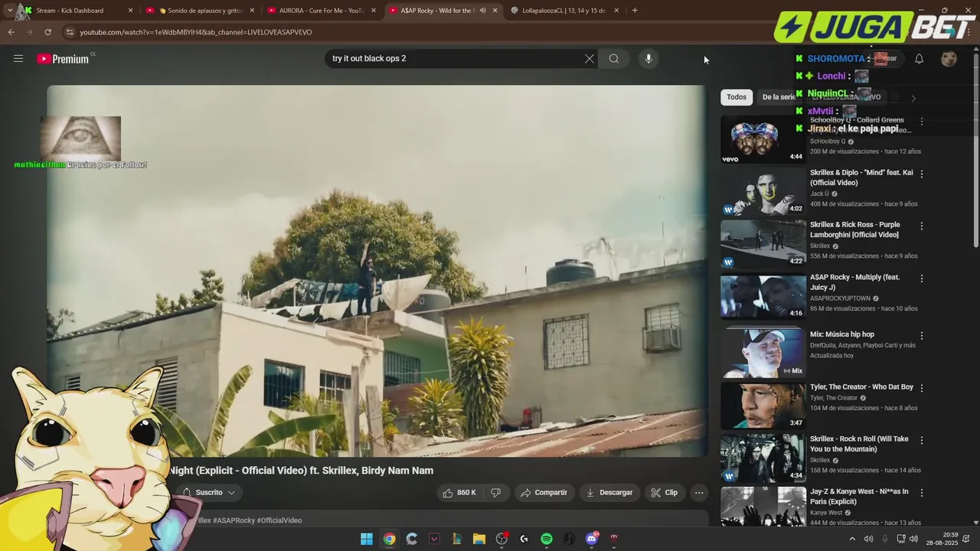Open more actions ellipsis under video
This screenshot has height=551, width=980.
coord(699,493)
